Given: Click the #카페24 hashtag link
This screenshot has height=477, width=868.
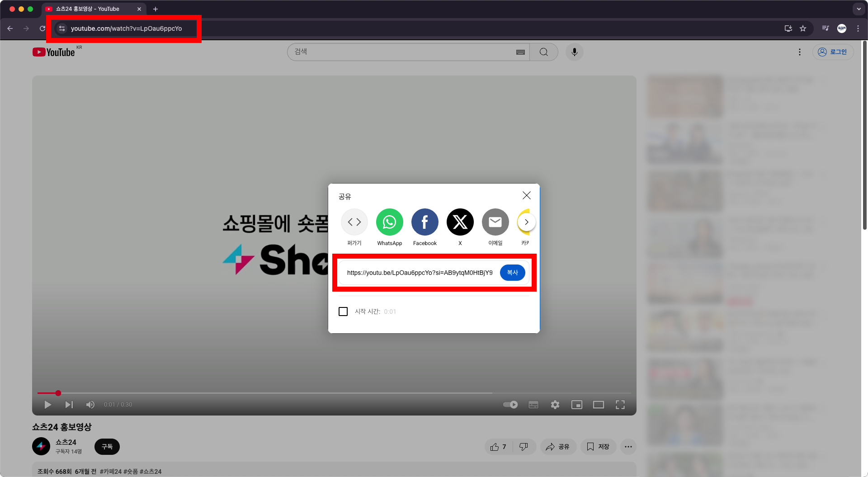Looking at the screenshot, I should pyautogui.click(x=111, y=472).
